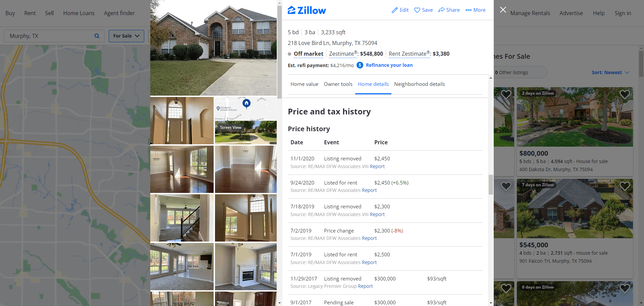Screen dimensions: 644x306
Task: Click the dollar refinance icon
Action: tap(360, 65)
